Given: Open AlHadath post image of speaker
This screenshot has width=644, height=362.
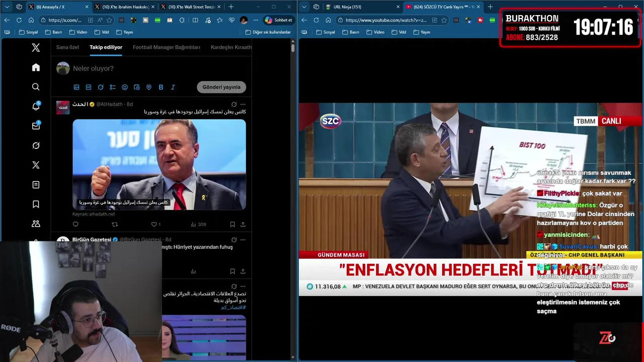Looking at the screenshot, I should 159,164.
